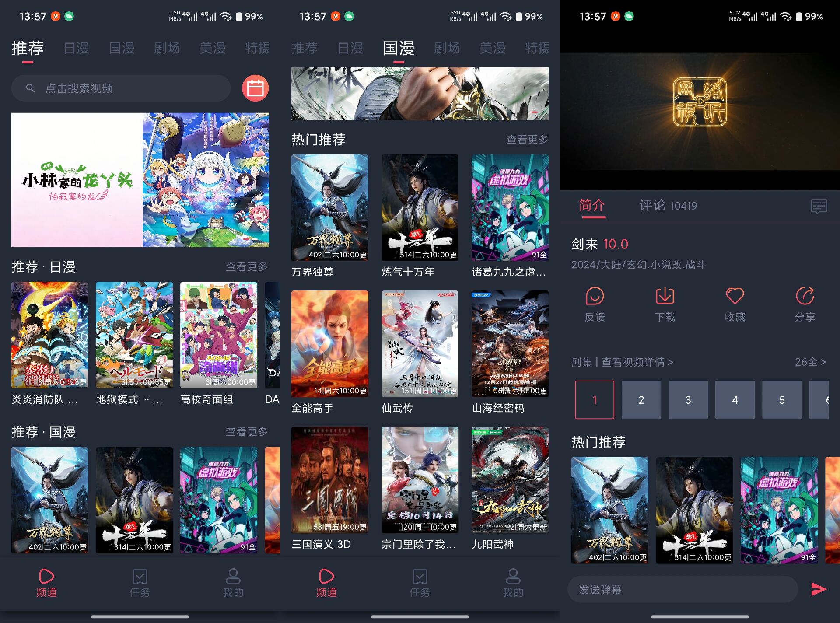Select the 特摄 category tab
This screenshot has height=623, width=840.
[256, 48]
